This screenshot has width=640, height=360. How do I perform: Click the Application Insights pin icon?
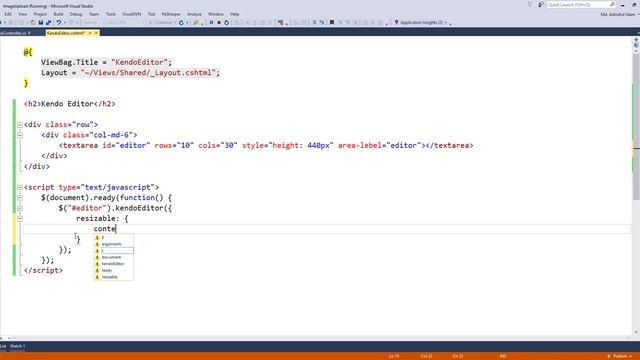396,22
